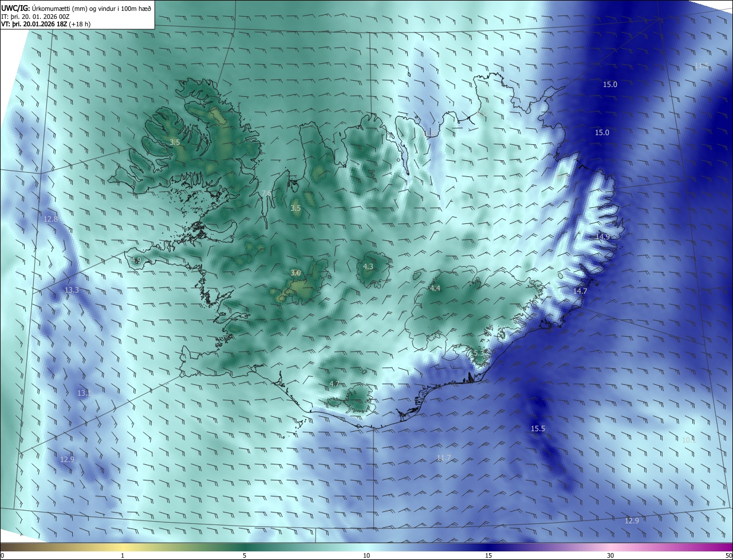This screenshot has height=560, width=733.
Task: Click the 14.9 value label
Action: pyautogui.click(x=602, y=236)
